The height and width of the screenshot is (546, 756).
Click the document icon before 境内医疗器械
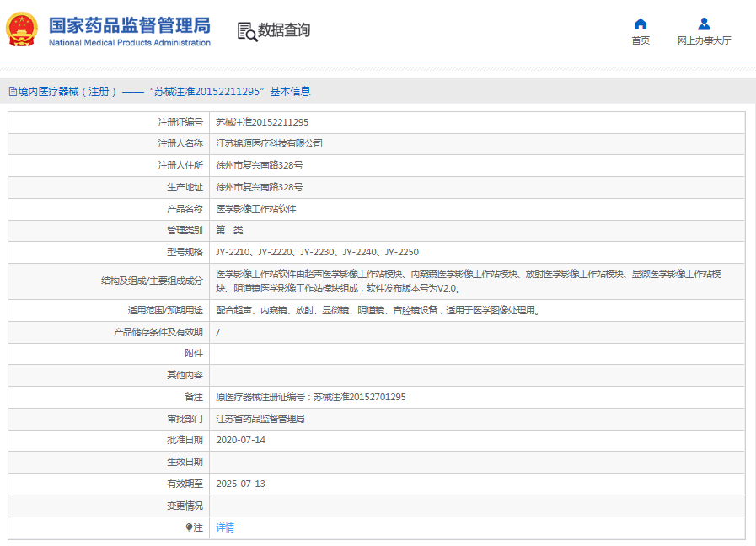coord(13,92)
